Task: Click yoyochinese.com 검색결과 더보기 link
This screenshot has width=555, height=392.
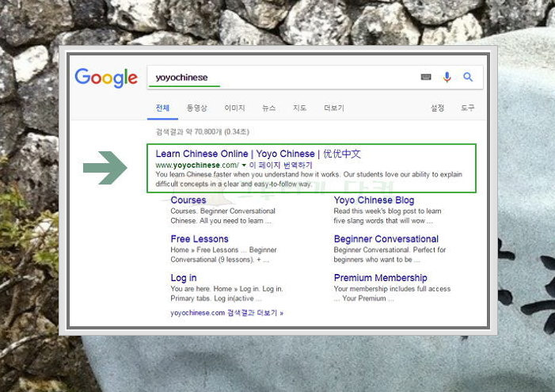Action: click(227, 313)
